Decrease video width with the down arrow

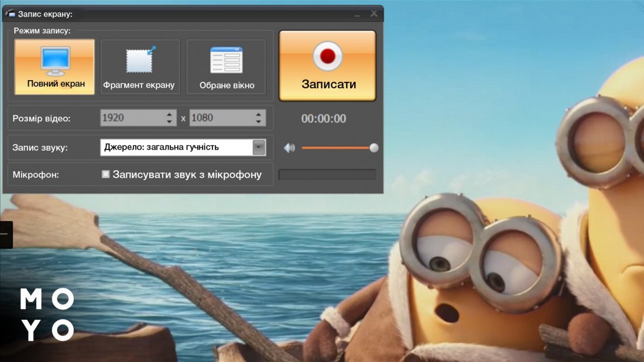coord(169,122)
